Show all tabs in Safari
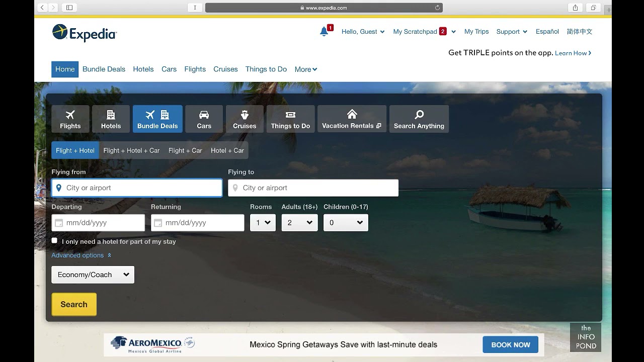 593,8
